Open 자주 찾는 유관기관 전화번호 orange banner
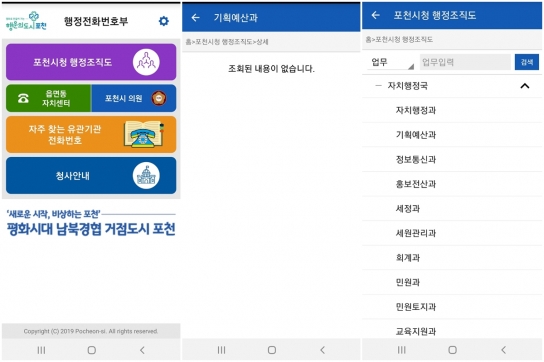This screenshot has height=362, width=544. point(91,135)
